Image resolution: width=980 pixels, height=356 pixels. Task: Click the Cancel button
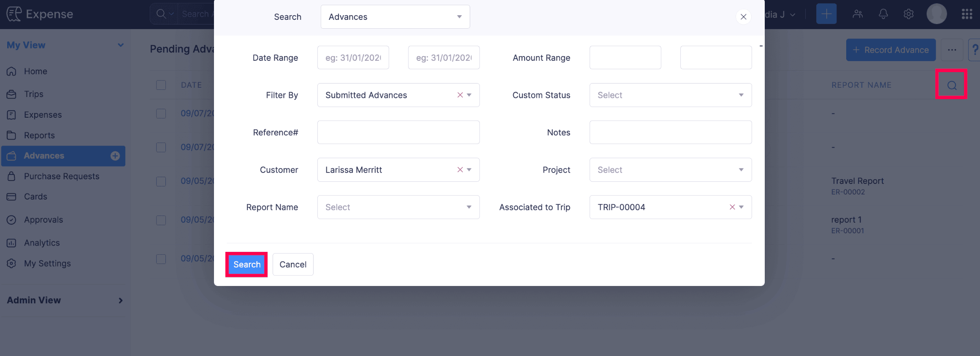click(x=293, y=264)
